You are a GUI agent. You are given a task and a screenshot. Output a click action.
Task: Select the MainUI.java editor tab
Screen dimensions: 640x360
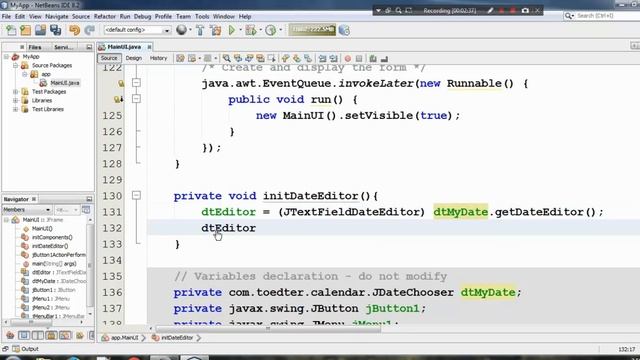pyautogui.click(x=124, y=47)
